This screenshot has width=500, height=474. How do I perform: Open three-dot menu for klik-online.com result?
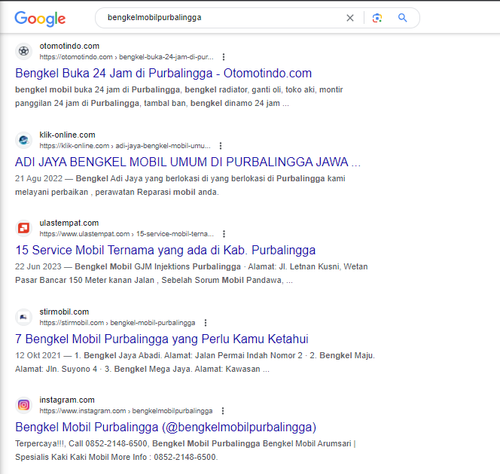tap(220, 146)
